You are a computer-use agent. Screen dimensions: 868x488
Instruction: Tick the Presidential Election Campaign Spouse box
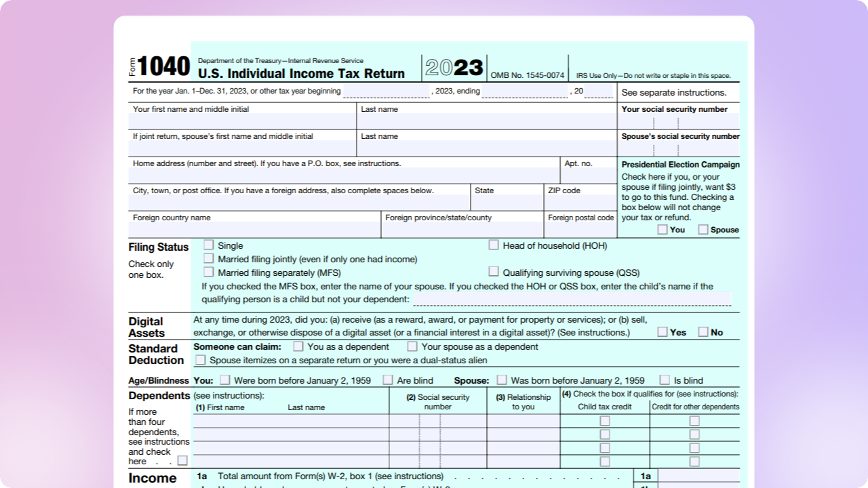click(x=703, y=230)
